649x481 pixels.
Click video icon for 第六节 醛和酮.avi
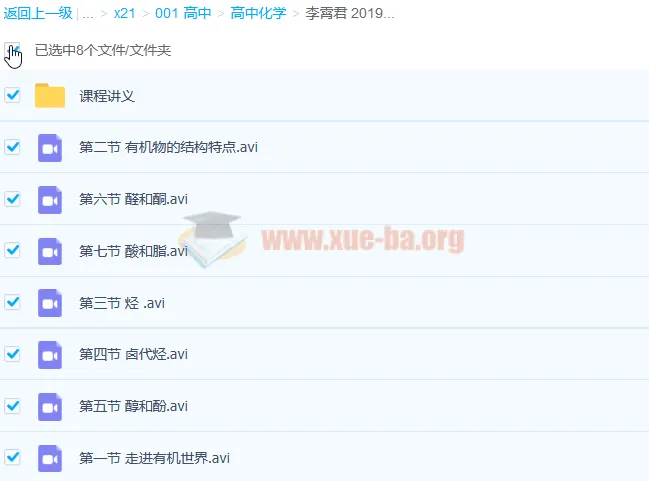pyautogui.click(x=50, y=200)
